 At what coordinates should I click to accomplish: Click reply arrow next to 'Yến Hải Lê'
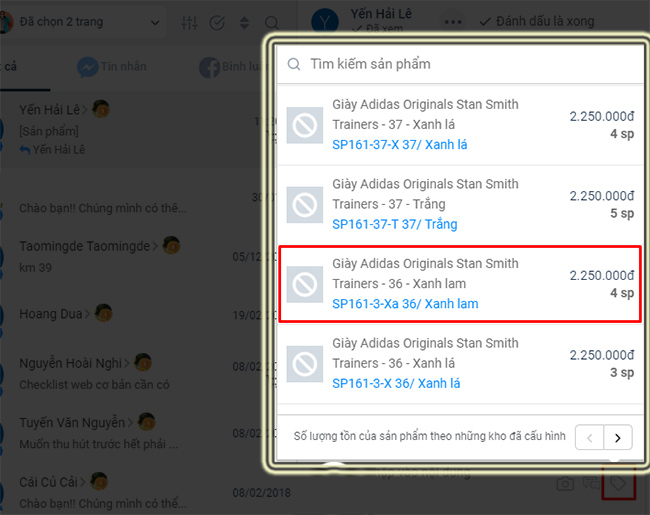(x=25, y=150)
